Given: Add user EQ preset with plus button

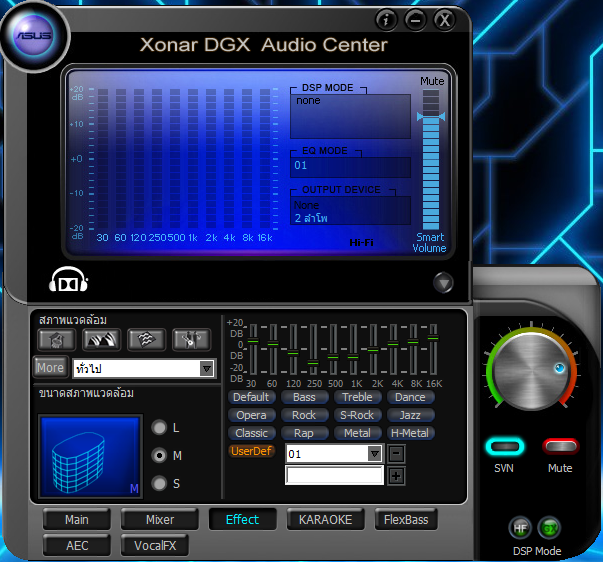Looking at the screenshot, I should [x=396, y=476].
